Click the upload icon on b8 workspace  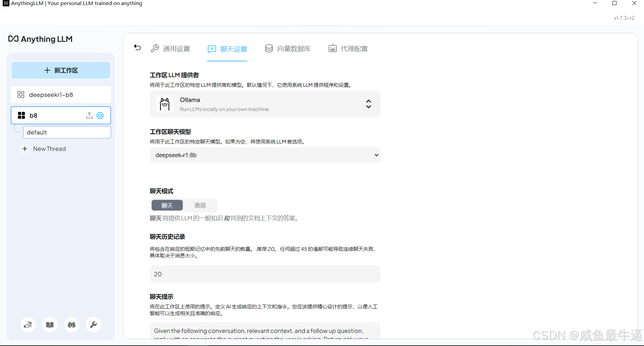[89, 115]
